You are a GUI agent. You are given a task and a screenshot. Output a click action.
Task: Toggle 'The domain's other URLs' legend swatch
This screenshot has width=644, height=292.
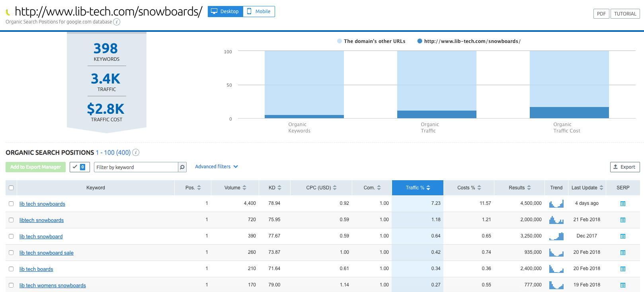[340, 41]
